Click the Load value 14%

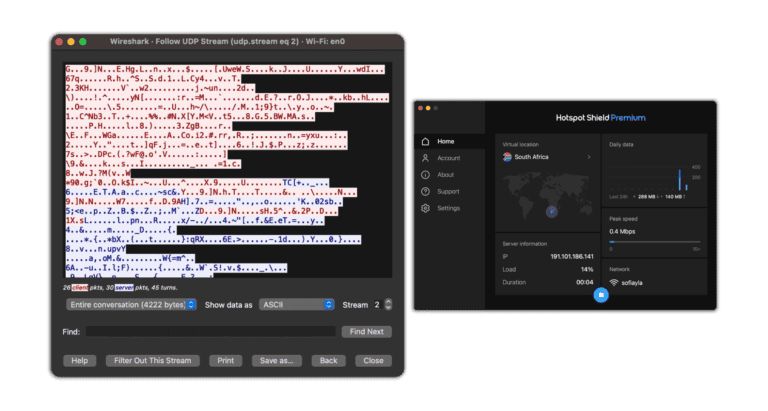587,269
